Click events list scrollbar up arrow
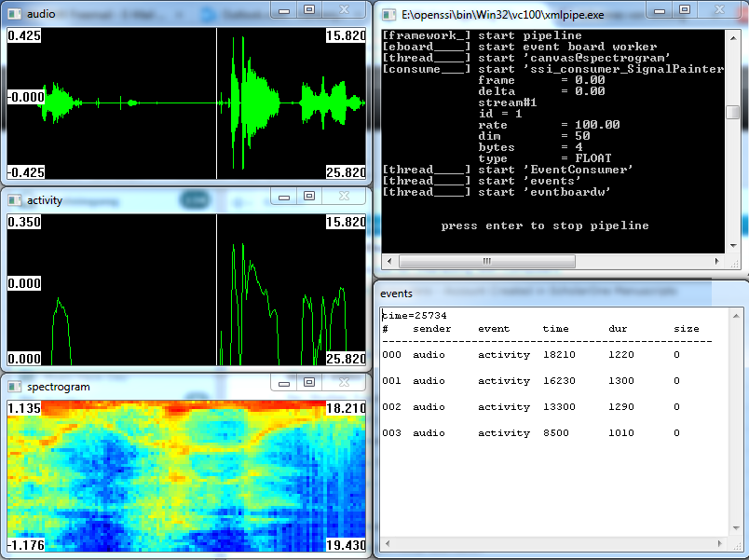Screen dimensions: 749x560 point(735,318)
